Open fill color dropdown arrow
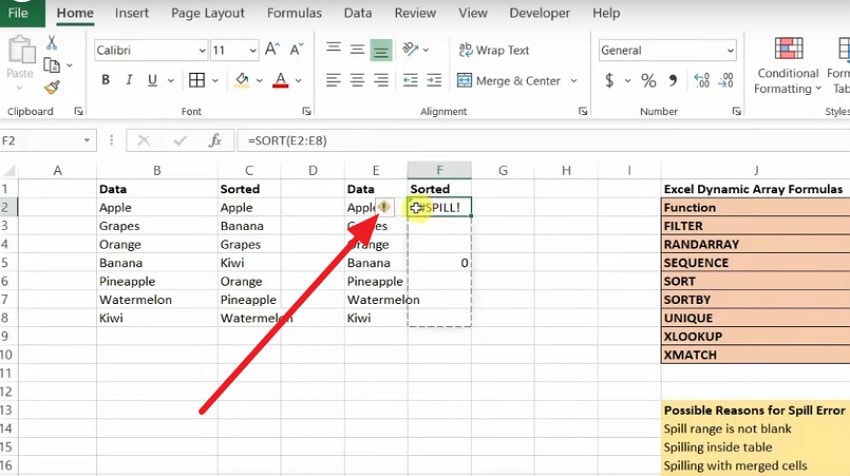 [260, 81]
